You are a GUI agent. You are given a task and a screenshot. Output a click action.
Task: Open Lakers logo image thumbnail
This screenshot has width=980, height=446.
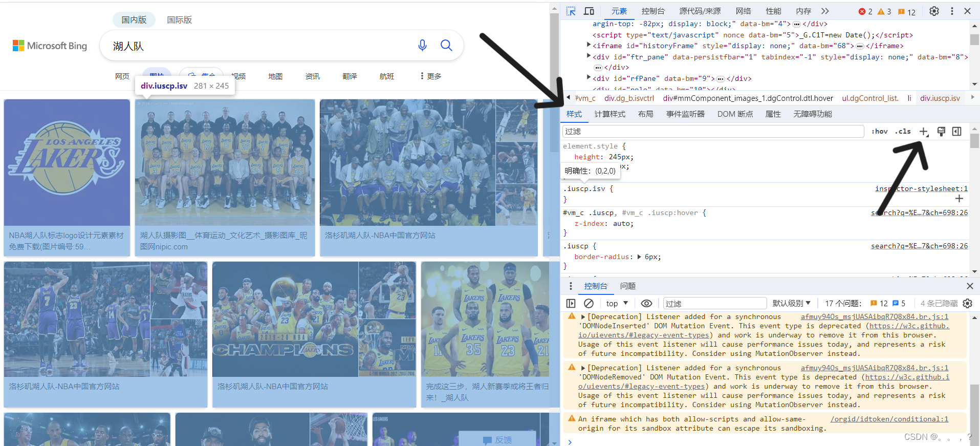click(67, 162)
